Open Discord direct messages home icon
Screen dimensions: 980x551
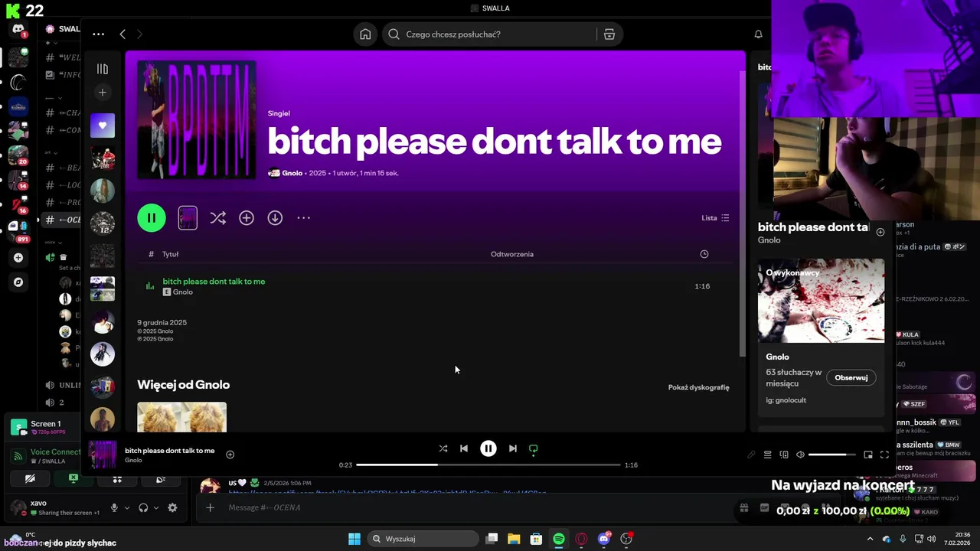click(x=18, y=29)
